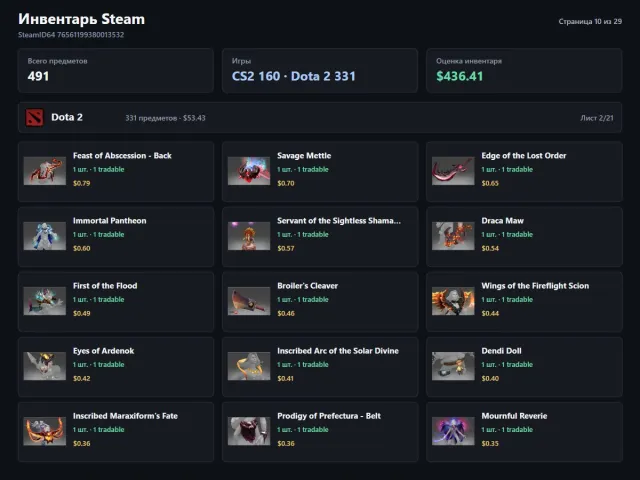Select the 'Draca Maw' item title
The height and width of the screenshot is (480, 640).
pos(502,221)
